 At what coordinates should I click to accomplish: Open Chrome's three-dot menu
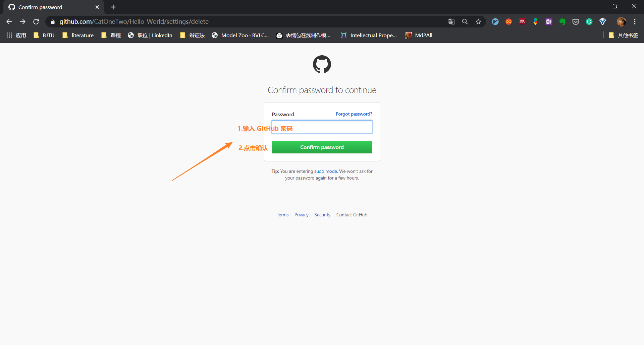click(635, 22)
